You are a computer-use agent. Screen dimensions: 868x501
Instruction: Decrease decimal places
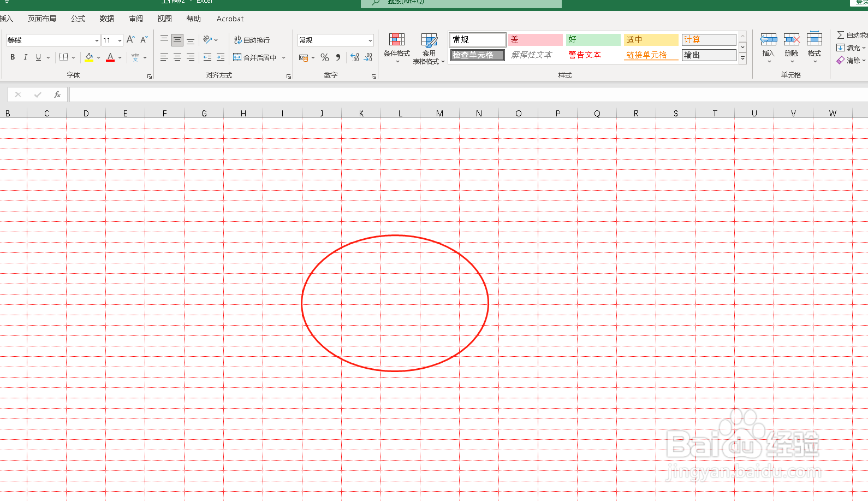click(x=368, y=57)
